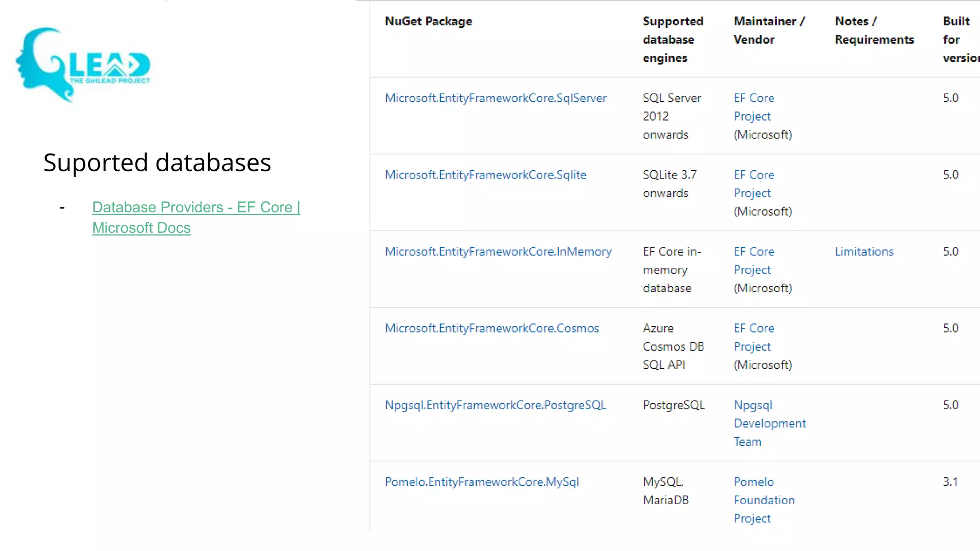Open Microsoft.EntityFrameworkCore.Sqlite package link
The width and height of the screenshot is (980, 551).
coord(485,175)
